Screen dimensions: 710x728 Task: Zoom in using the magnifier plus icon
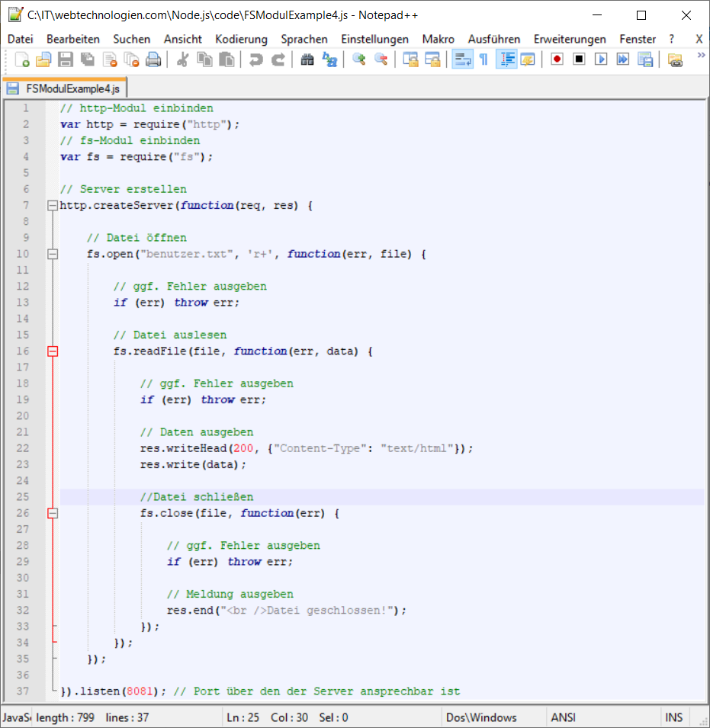[358, 59]
